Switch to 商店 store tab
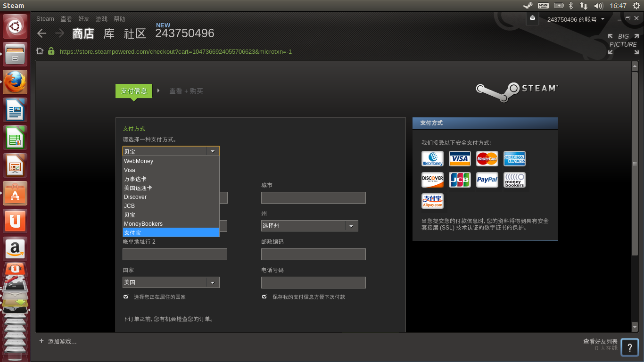 tap(83, 33)
